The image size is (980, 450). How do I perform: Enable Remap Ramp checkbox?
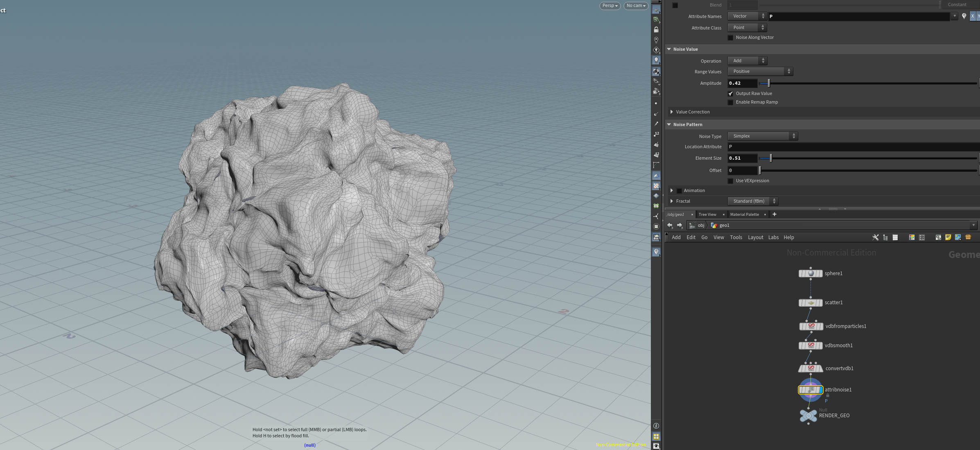(730, 102)
